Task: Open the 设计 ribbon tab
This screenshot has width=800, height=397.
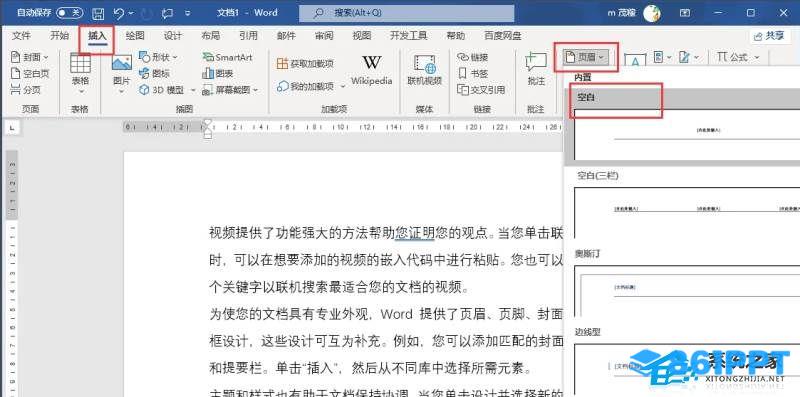Action: coord(172,36)
